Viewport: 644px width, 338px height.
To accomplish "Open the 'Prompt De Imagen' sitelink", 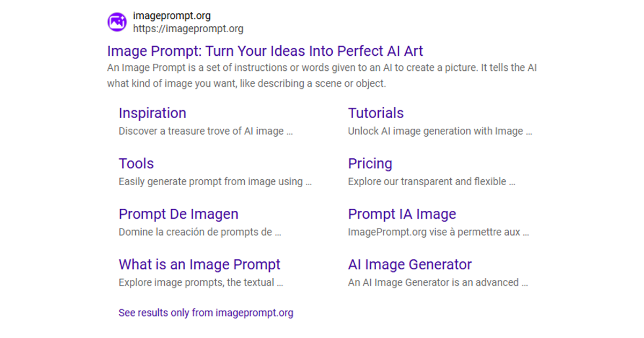I will [178, 214].
